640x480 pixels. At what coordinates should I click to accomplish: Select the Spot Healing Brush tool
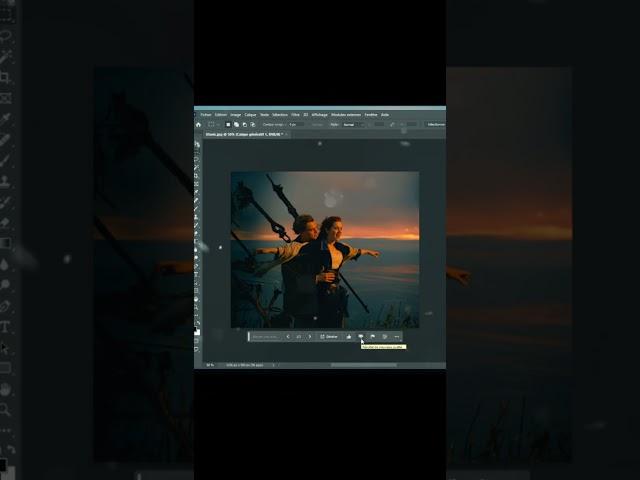[197, 200]
